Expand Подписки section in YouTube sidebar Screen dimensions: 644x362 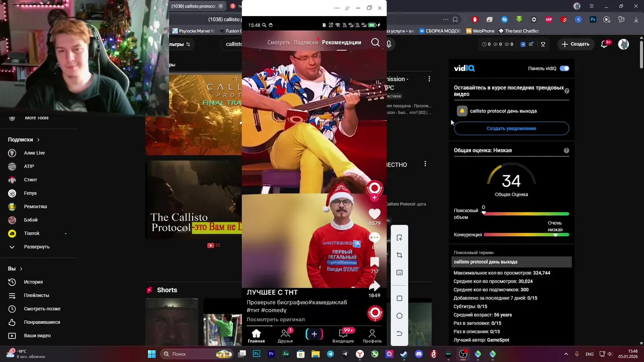coord(24,140)
